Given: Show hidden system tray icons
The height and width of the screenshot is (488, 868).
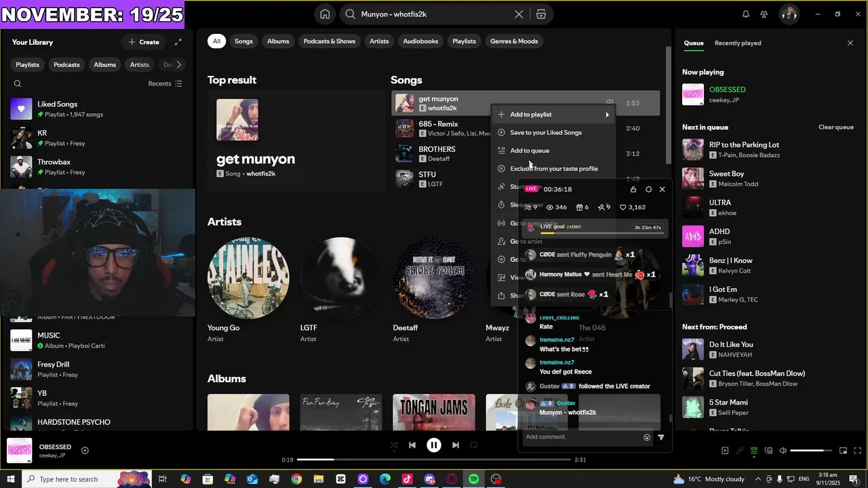Looking at the screenshot, I should pyautogui.click(x=758, y=479).
